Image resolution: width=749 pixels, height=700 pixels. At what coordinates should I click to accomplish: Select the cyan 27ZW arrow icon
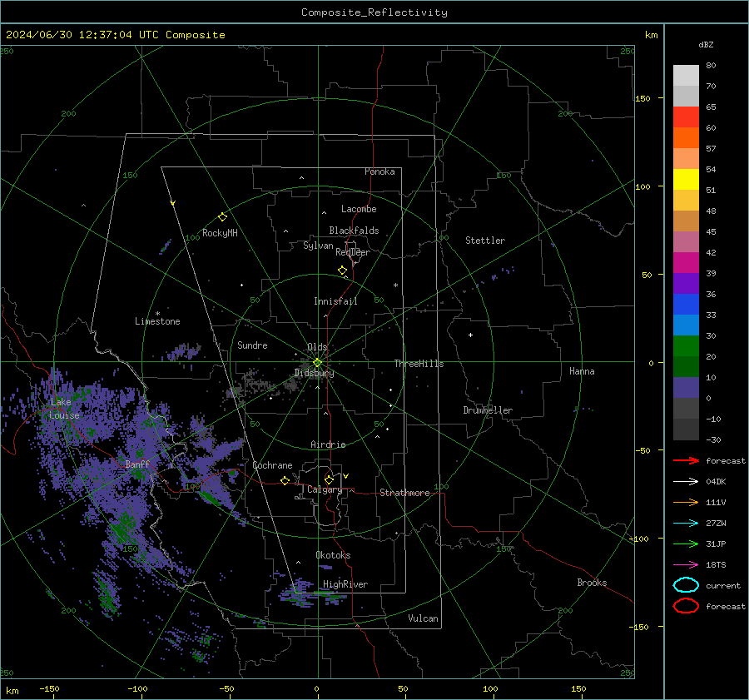(x=686, y=524)
